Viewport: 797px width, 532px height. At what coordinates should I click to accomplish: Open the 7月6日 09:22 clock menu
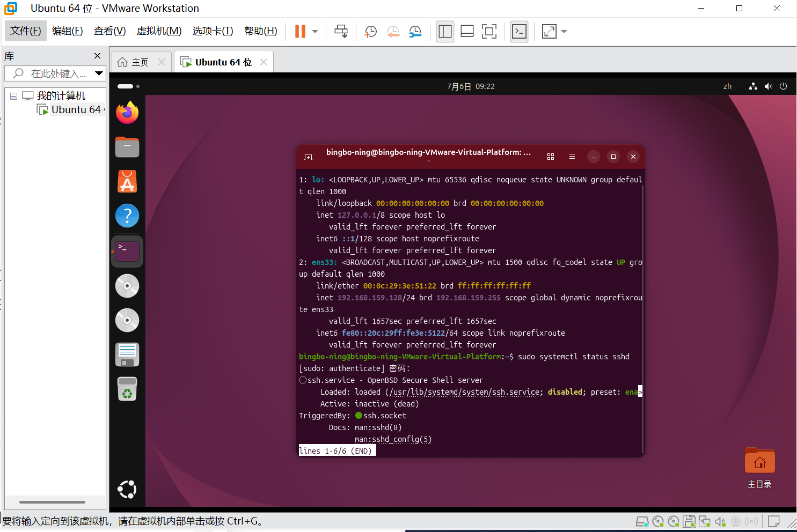click(471, 86)
